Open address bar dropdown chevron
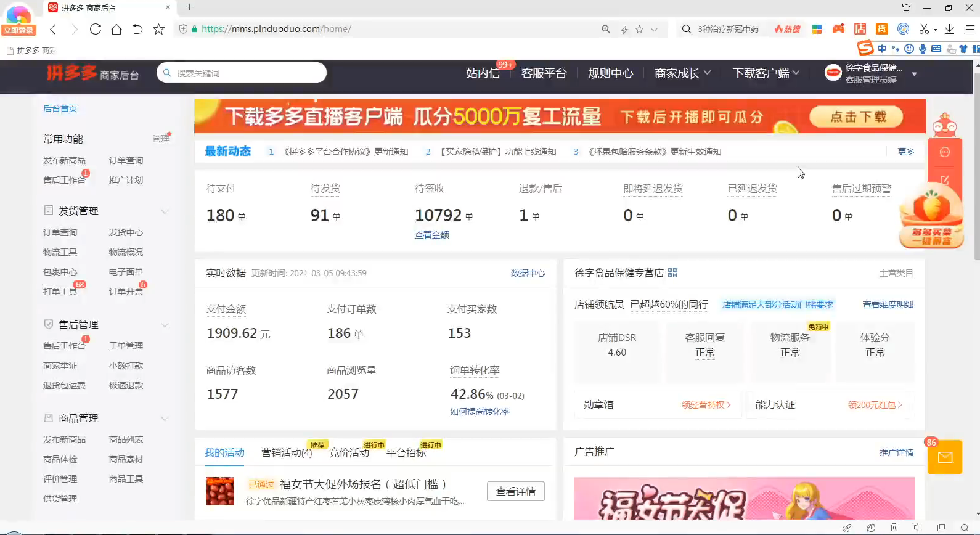 [654, 29]
